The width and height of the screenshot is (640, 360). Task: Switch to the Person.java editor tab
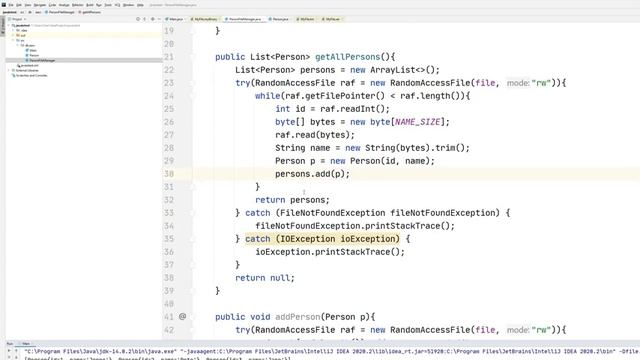(279, 19)
